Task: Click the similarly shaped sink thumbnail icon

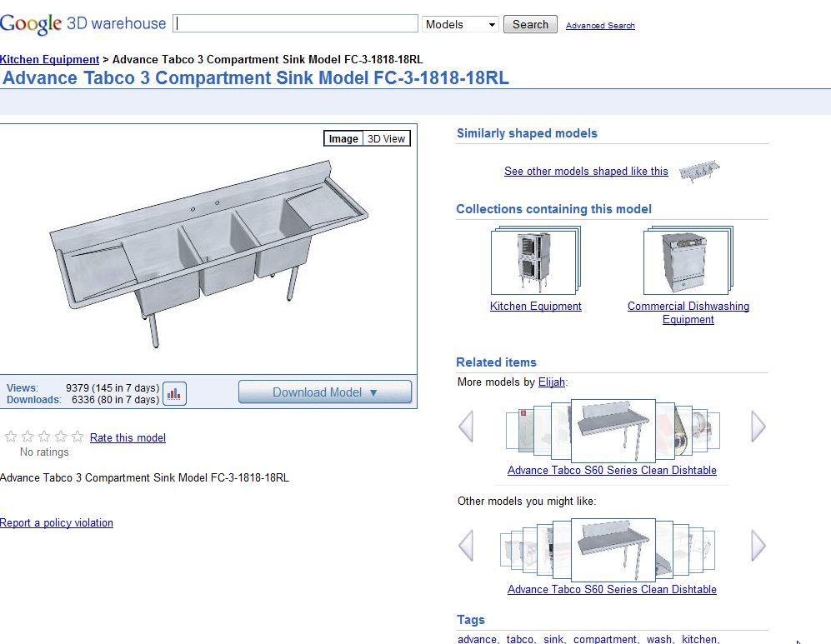Action: point(699,171)
